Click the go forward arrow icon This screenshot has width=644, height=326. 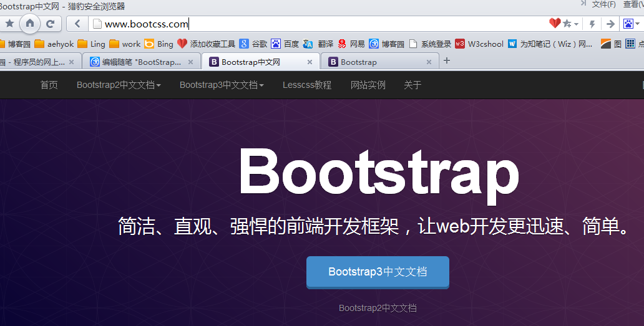[x=610, y=24]
